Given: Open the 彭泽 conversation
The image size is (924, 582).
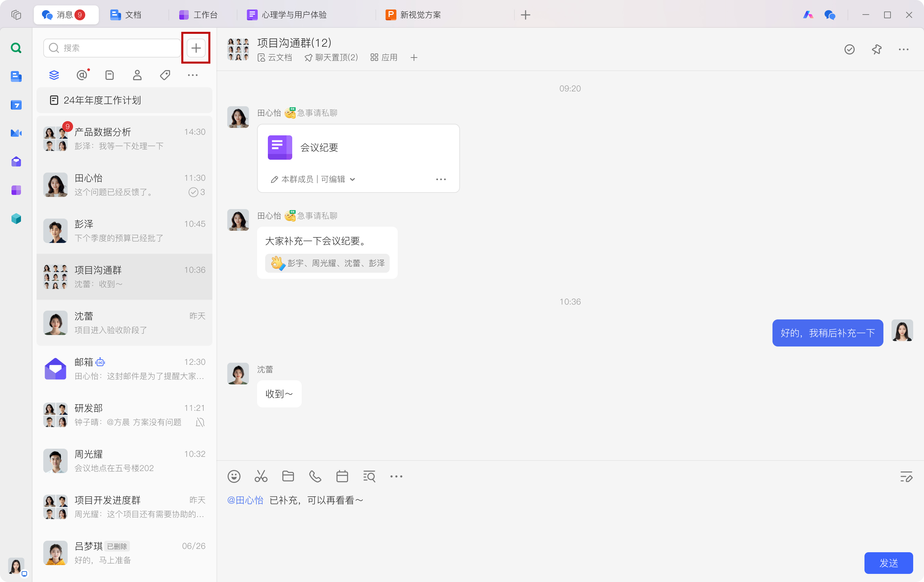Looking at the screenshot, I should coord(124,231).
